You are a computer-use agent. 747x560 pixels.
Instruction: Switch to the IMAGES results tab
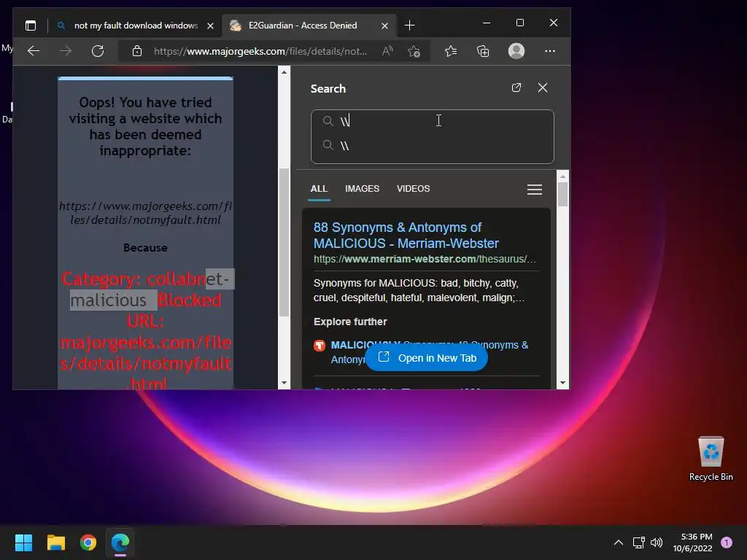coord(362,189)
